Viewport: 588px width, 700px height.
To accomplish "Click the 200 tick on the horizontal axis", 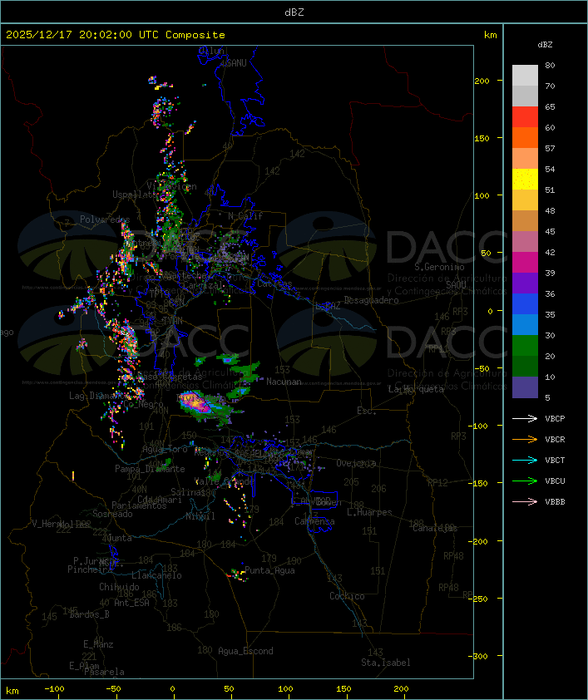I will tap(402, 689).
